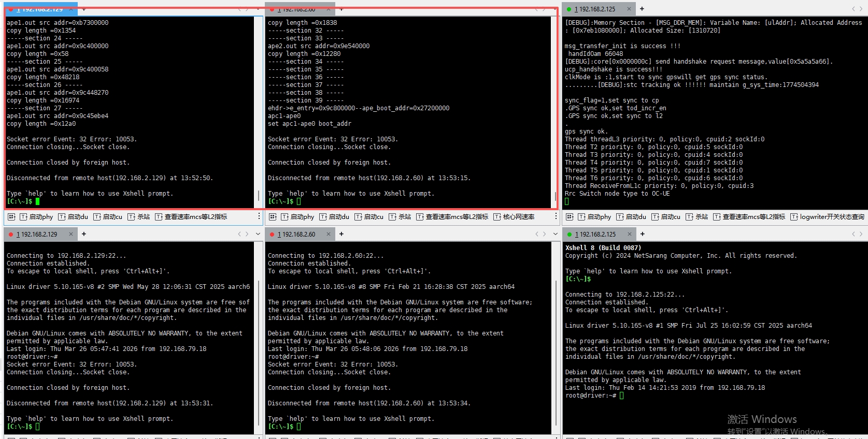Image resolution: width=868 pixels, height=439 pixels.
Task: Open new tab beside lower 192.168.2.60 tab
Action: coord(341,234)
